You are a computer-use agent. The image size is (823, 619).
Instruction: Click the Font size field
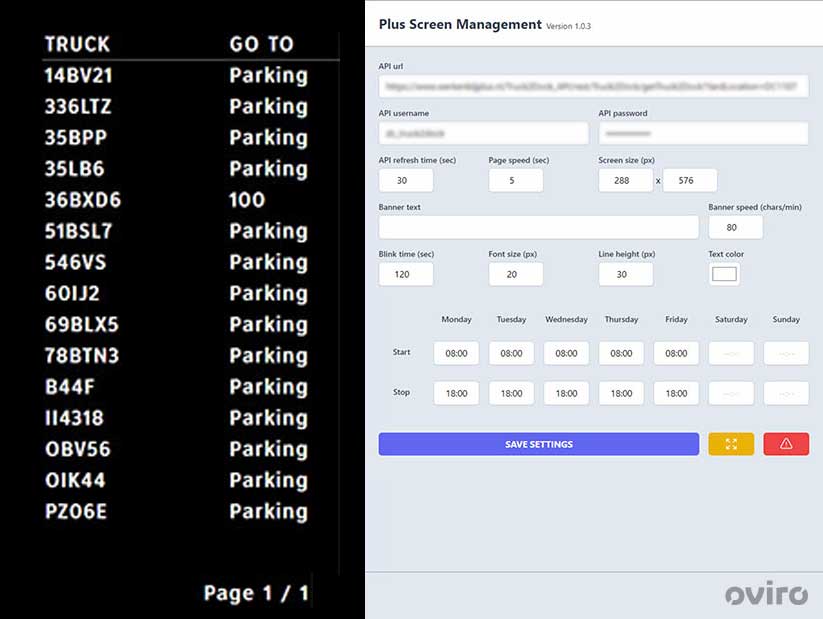[516, 274]
